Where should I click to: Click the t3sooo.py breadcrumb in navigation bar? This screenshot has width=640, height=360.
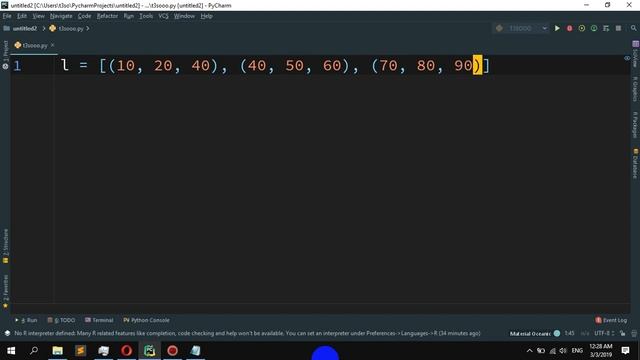tap(67, 29)
